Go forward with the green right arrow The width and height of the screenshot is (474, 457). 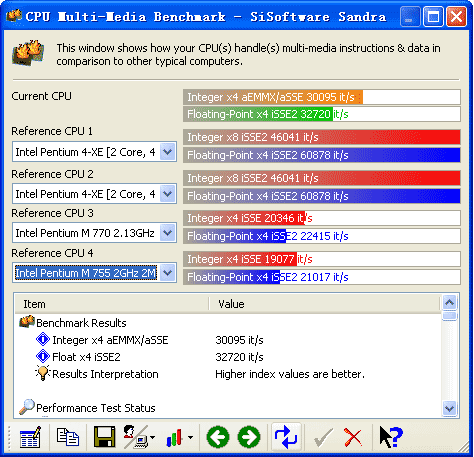point(249,437)
